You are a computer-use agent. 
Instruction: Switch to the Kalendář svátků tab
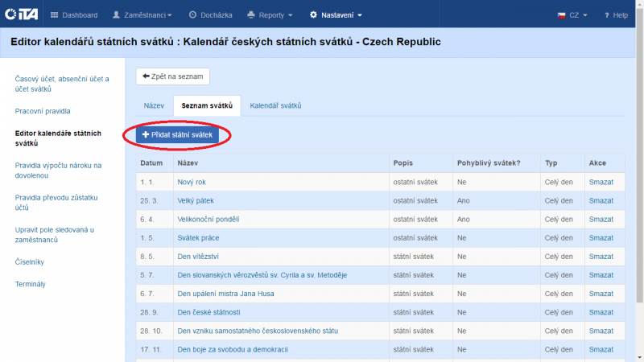point(275,105)
